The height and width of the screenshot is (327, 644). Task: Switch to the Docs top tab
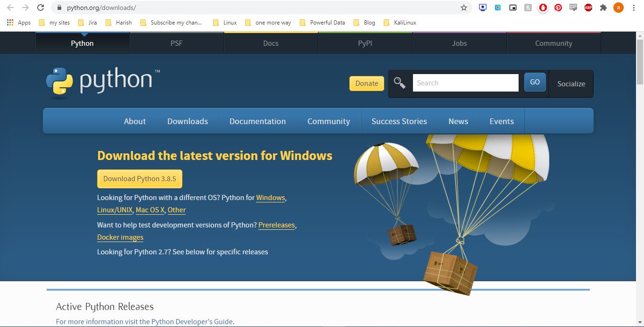271,43
